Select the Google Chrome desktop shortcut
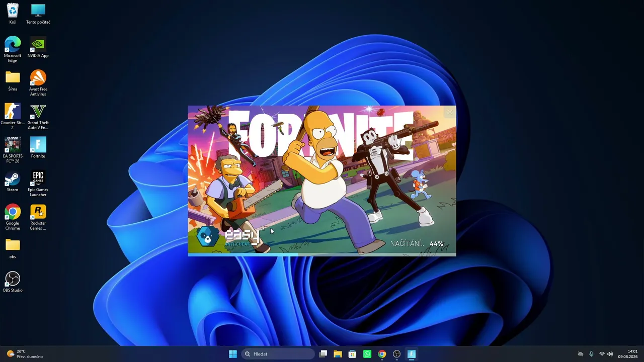644x362 pixels. [x=13, y=217]
